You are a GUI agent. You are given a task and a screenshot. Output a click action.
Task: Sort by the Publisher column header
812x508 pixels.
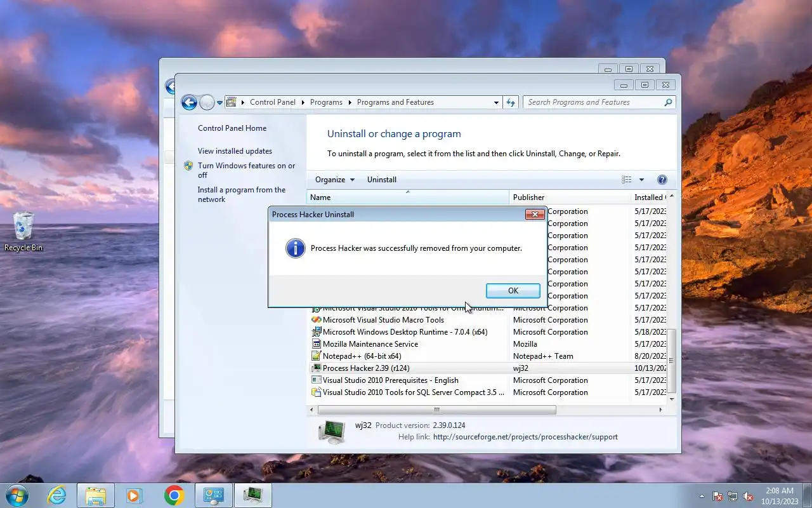pos(570,197)
